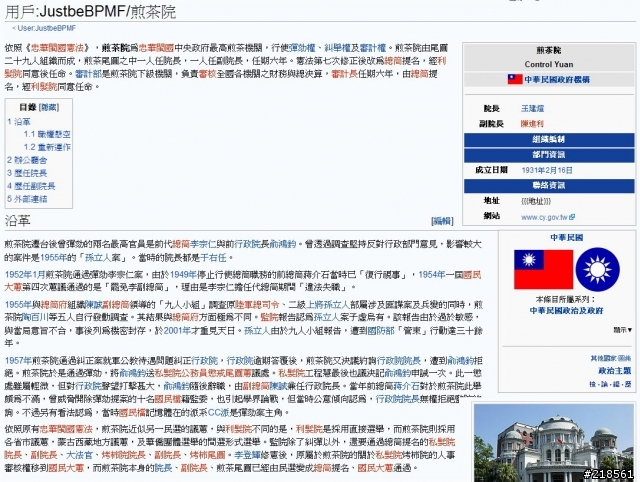Open 李登輝 link in last paragraph

247,455
